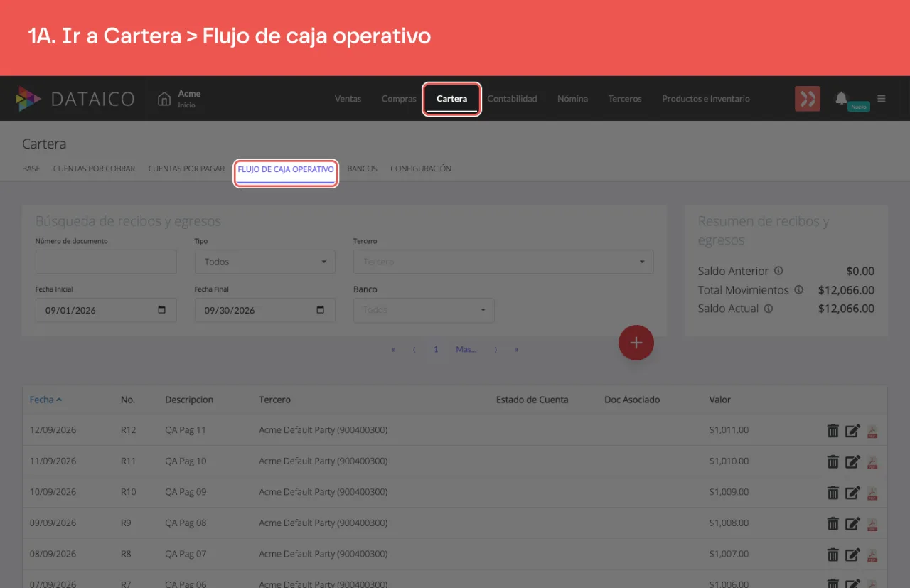Switch to Cuentas por Cobrar tab
Viewport: 910px width, 588px height.
94,169
